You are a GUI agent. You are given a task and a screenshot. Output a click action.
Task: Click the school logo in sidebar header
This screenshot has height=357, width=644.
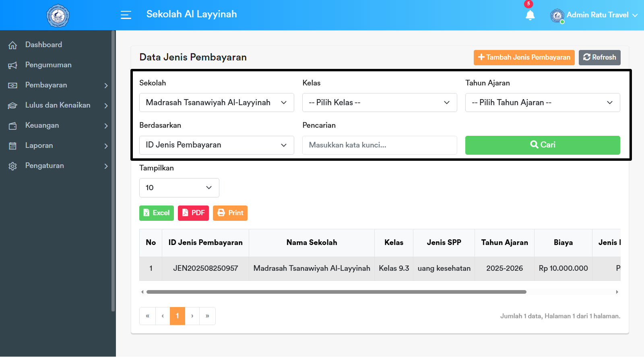tap(58, 16)
